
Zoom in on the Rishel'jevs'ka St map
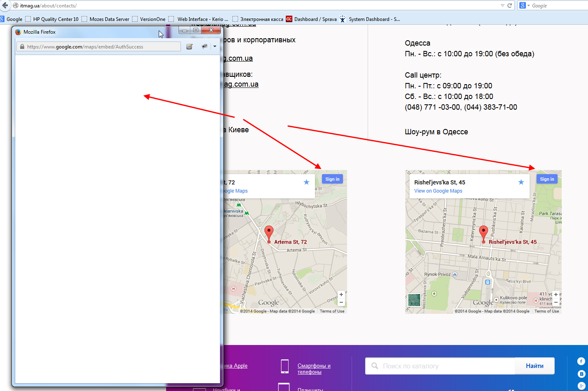[556, 294]
